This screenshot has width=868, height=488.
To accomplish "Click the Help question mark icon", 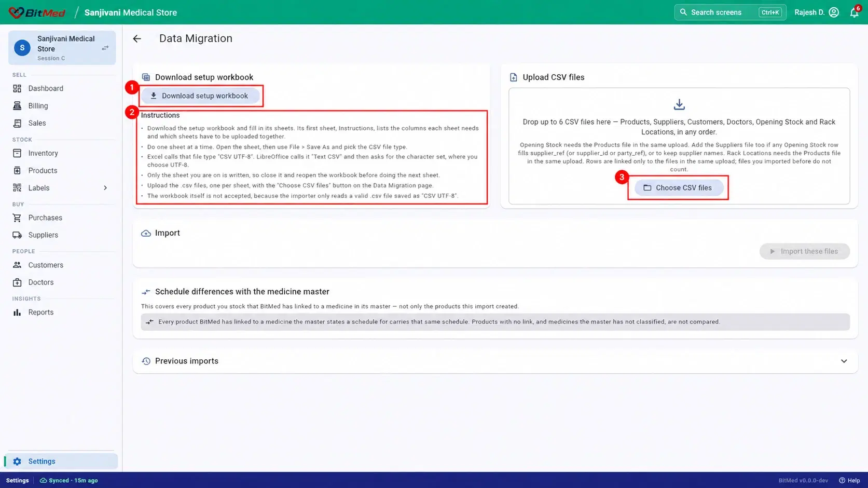I will click(842, 480).
